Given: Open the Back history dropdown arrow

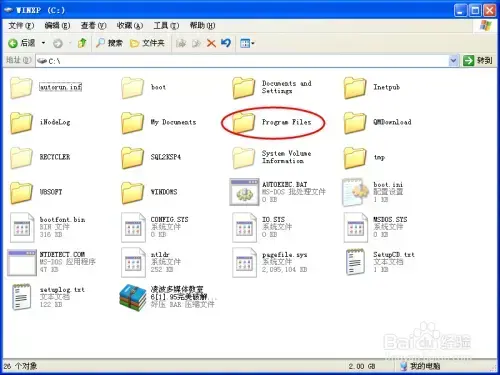Looking at the screenshot, I should coord(43,43).
